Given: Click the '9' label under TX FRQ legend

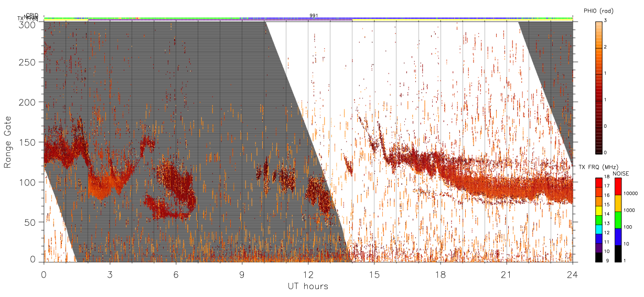Looking at the screenshot, I should (606, 261).
